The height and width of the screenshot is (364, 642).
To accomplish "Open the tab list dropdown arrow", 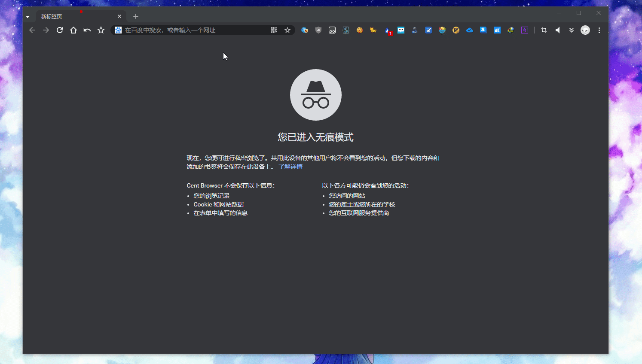I will tap(28, 17).
